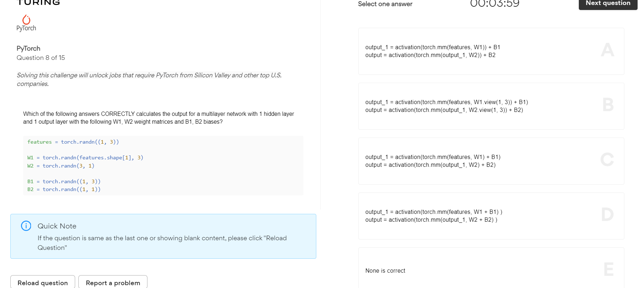Click the 'Select one answer' label
Image resolution: width=644 pixels, height=288 pixels.
click(385, 4)
